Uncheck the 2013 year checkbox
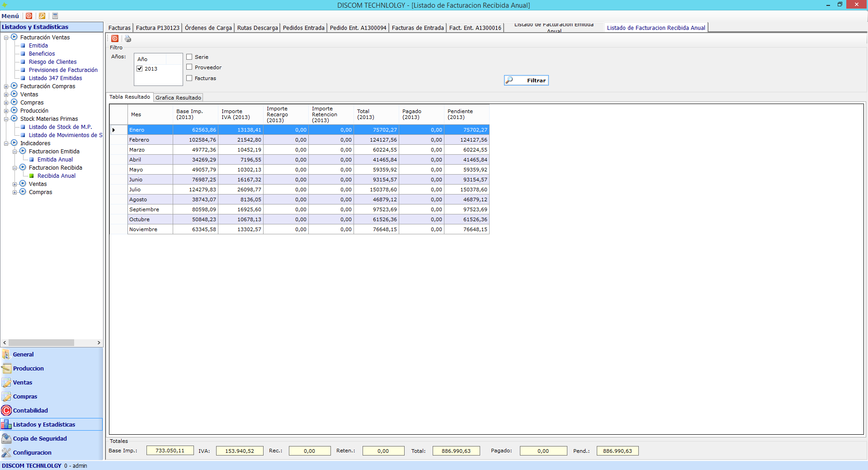 [x=140, y=69]
